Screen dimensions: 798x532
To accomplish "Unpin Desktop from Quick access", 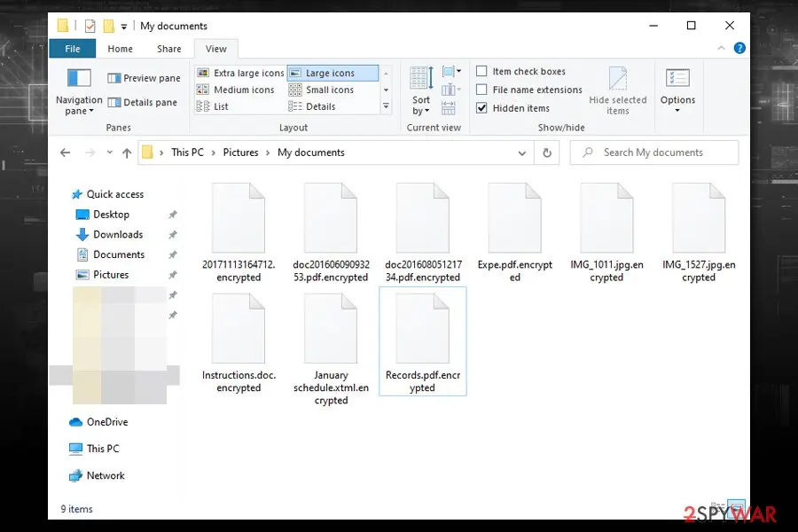I will click(173, 215).
